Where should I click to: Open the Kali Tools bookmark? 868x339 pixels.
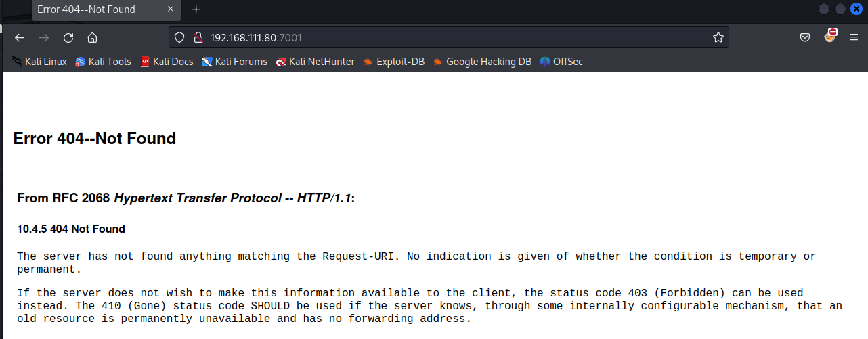(x=103, y=62)
